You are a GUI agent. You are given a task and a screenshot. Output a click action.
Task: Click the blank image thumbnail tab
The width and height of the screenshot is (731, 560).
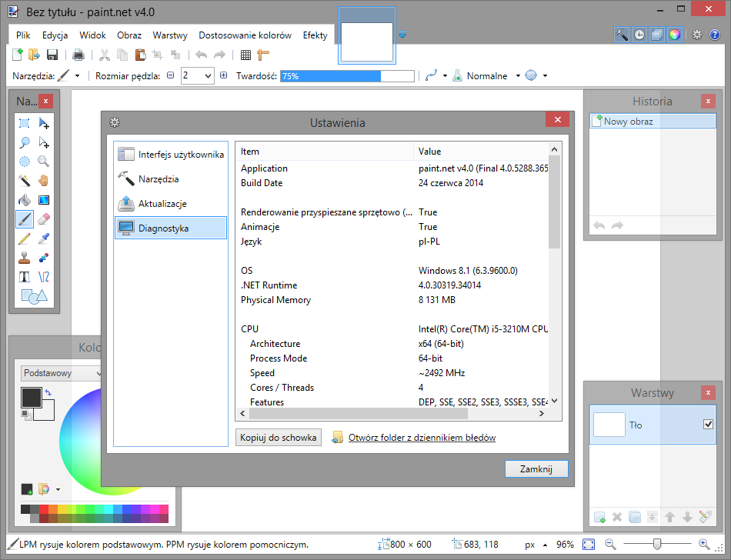366,35
